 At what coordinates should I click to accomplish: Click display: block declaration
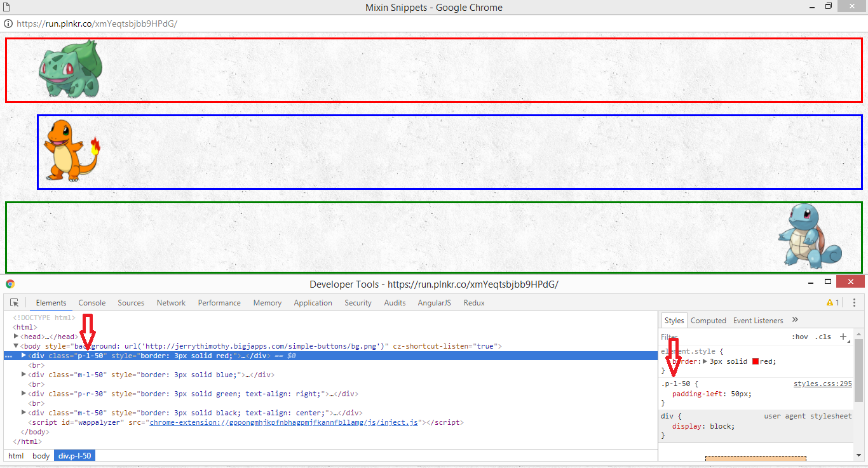click(703, 426)
